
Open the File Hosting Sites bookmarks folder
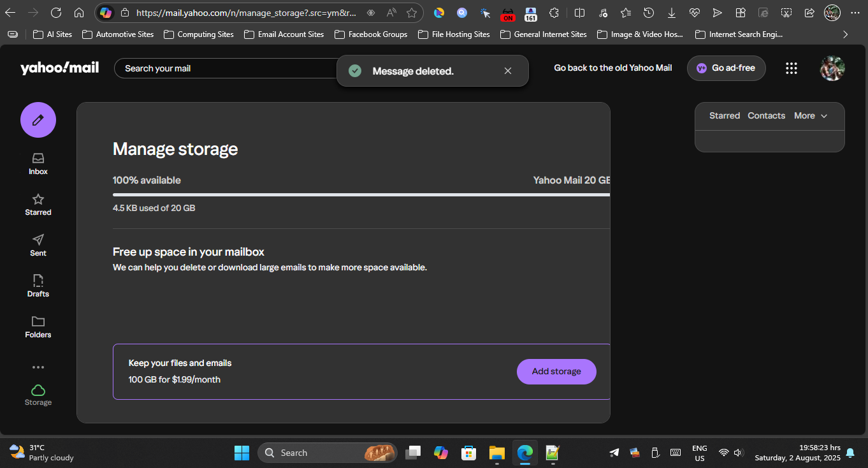454,34
